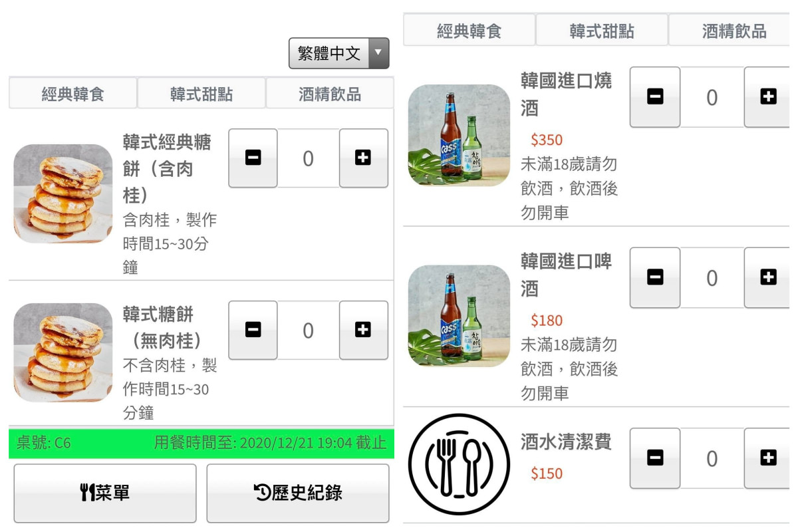798x532 pixels.
Task: Decrease 酒水清潔費 quantity
Action: 655,458
